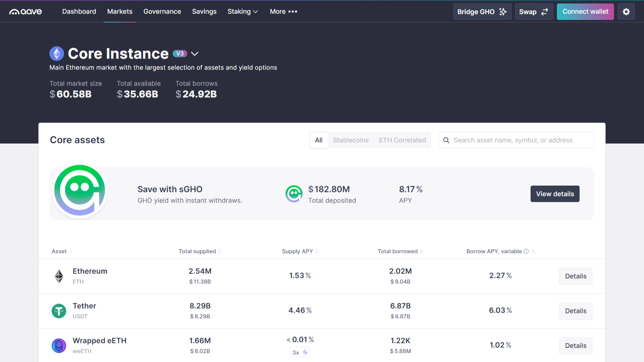Click the Tether asset name
644x362 pixels.
pyautogui.click(x=85, y=306)
